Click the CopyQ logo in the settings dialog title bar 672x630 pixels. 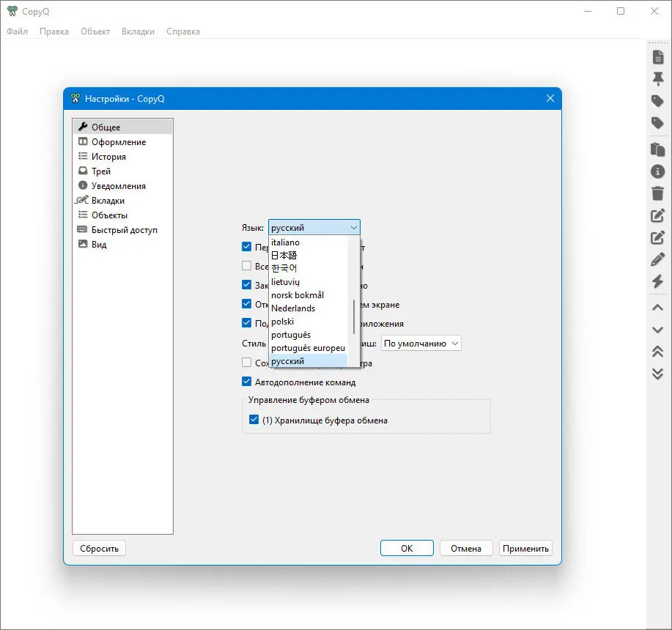(75, 98)
